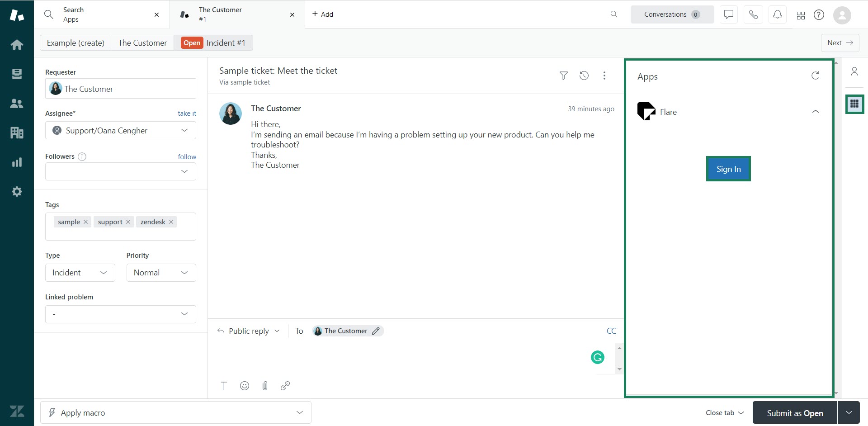
Task: Toggle text formatting options in composer
Action: (x=224, y=386)
